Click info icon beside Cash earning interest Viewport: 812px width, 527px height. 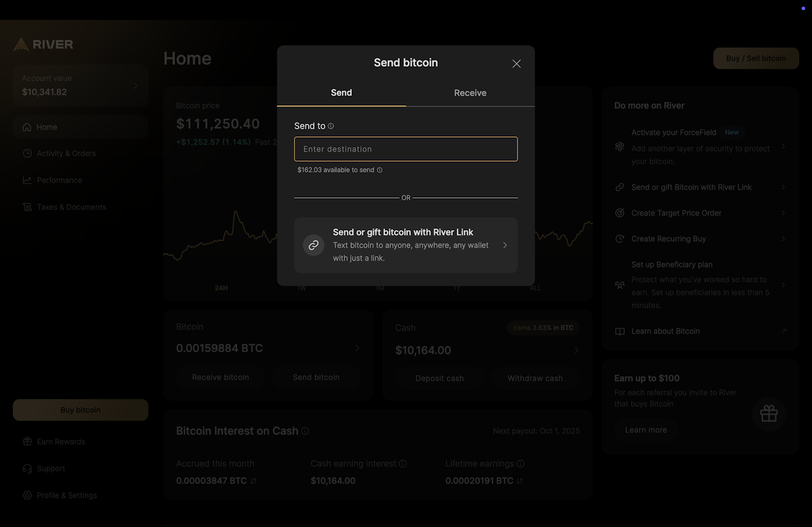click(403, 464)
